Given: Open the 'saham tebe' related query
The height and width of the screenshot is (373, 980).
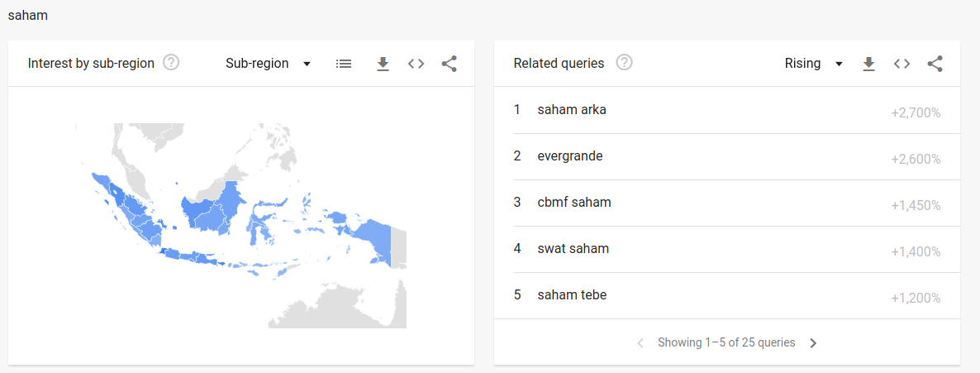Looking at the screenshot, I should (572, 295).
